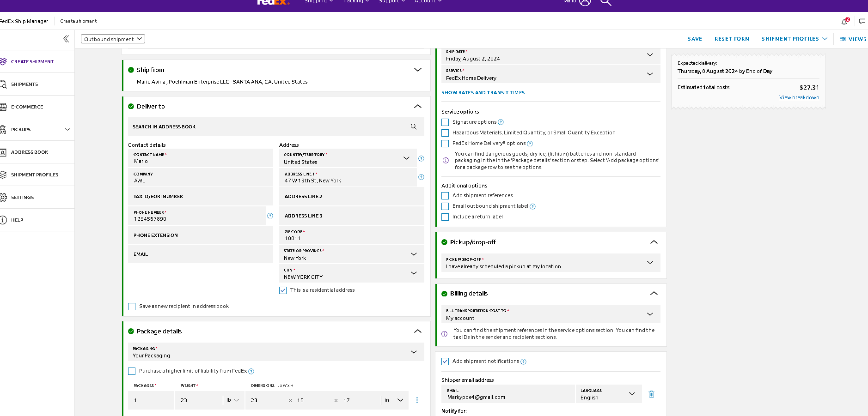Check FedEx Home Delivery options checkbox
The height and width of the screenshot is (416, 868).
click(x=445, y=144)
